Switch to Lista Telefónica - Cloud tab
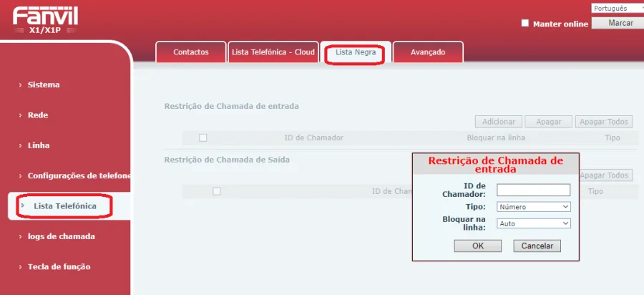Image resolution: width=644 pixels, height=295 pixels. [x=273, y=52]
